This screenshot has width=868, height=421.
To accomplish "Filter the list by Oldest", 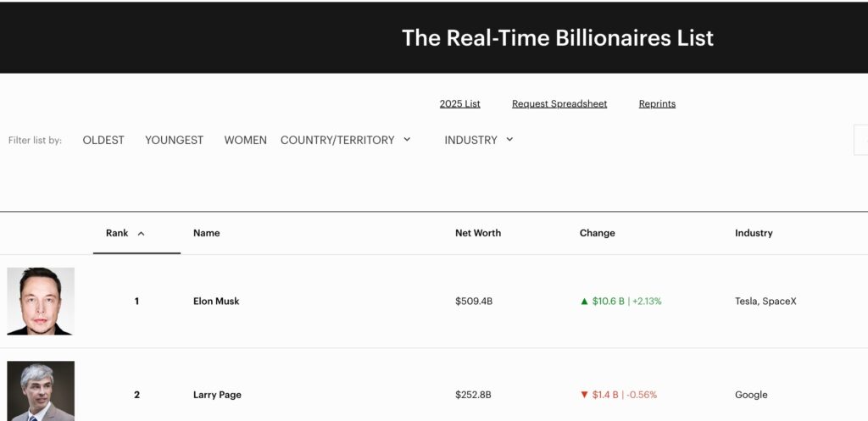I will click(103, 140).
